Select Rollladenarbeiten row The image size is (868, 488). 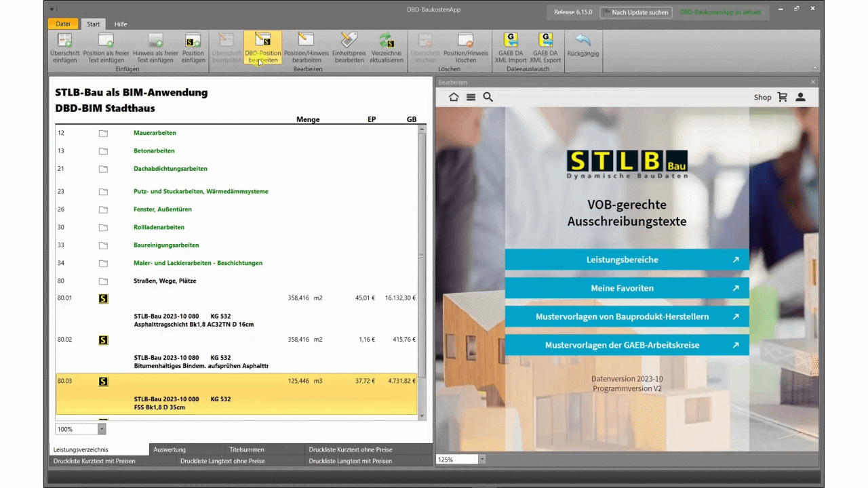pyautogui.click(x=237, y=227)
